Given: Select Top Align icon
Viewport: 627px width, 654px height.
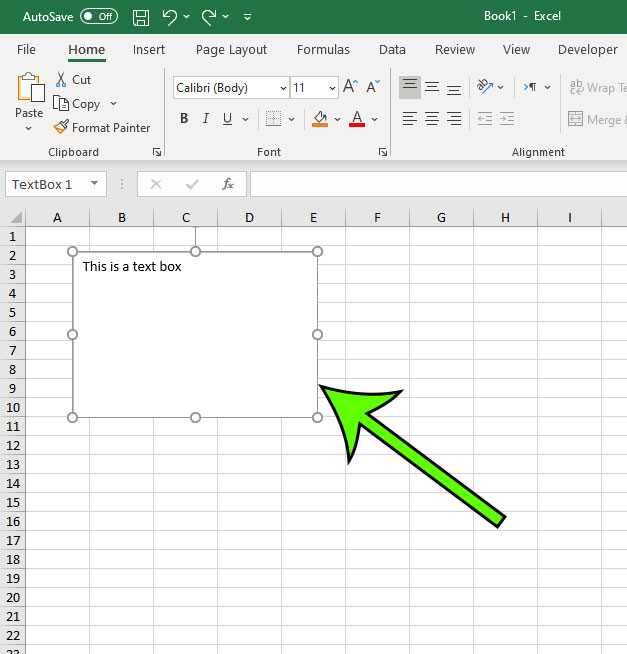Looking at the screenshot, I should 410,87.
